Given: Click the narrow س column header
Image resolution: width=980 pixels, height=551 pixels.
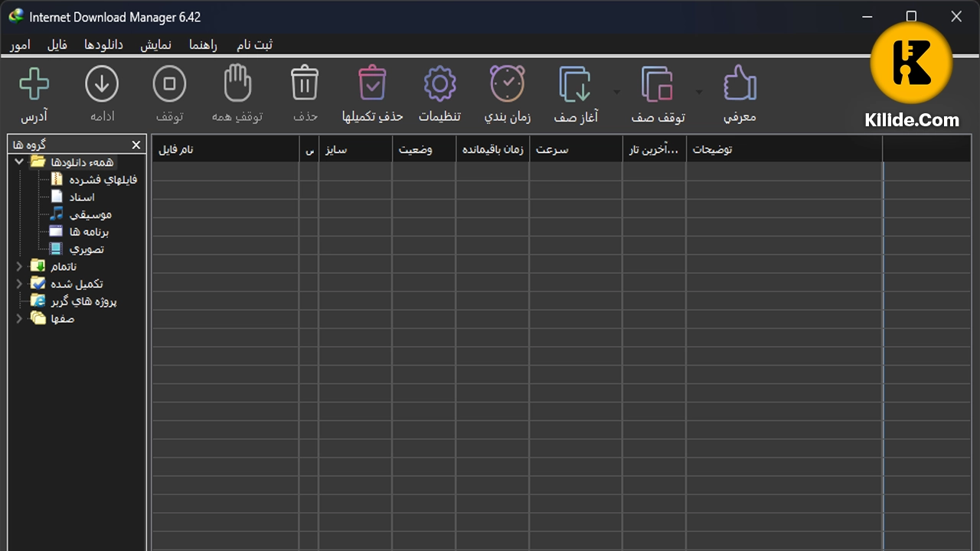Looking at the screenshot, I should 309,149.
